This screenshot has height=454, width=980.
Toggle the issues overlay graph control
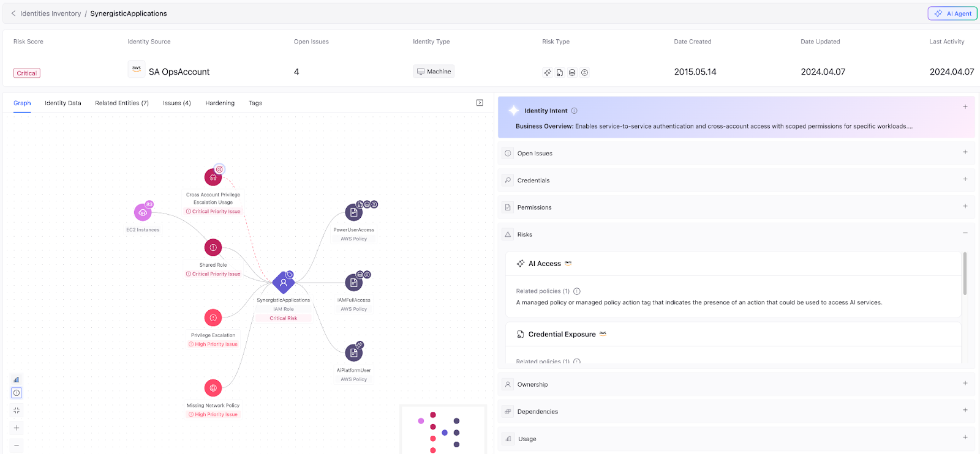pos(17,393)
